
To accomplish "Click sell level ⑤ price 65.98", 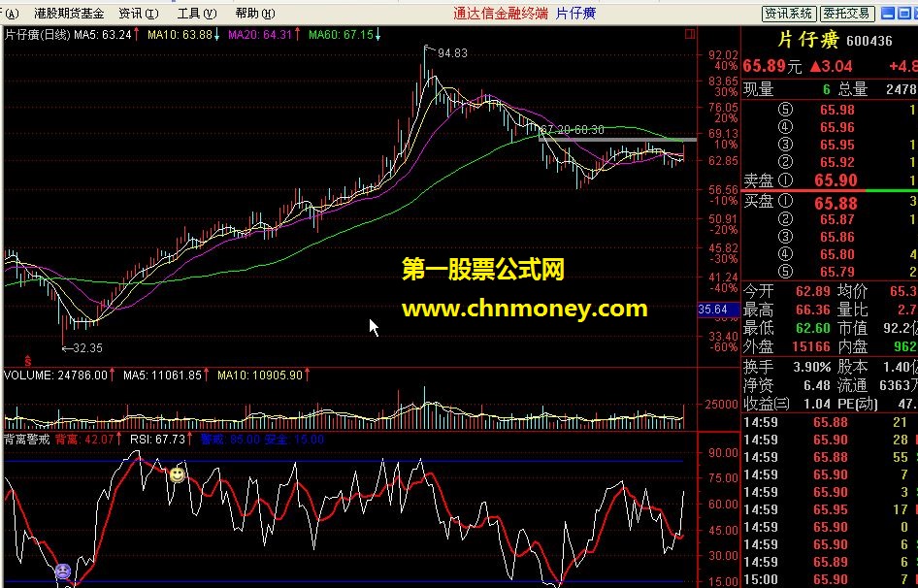I will 837,110.
